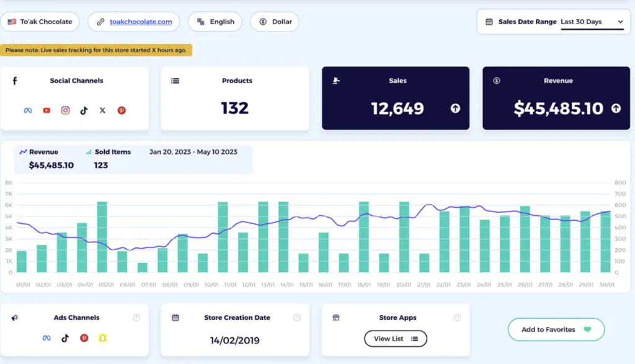Select the Snapchat icon under Ads Channels

tap(102, 338)
